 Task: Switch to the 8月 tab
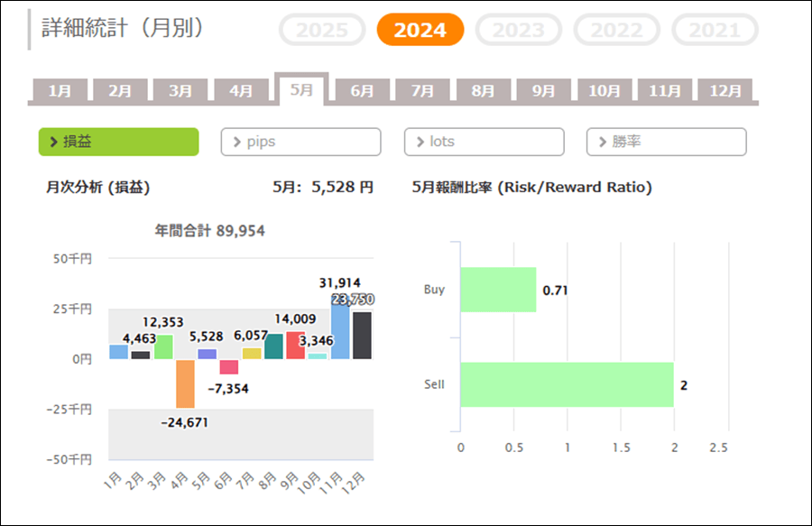pyautogui.click(x=484, y=90)
